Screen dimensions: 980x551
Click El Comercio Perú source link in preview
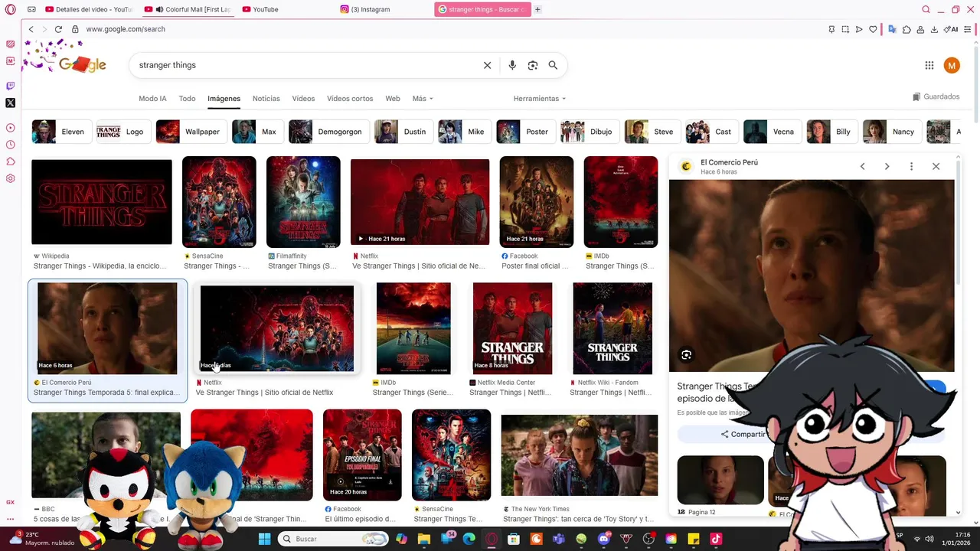click(729, 162)
